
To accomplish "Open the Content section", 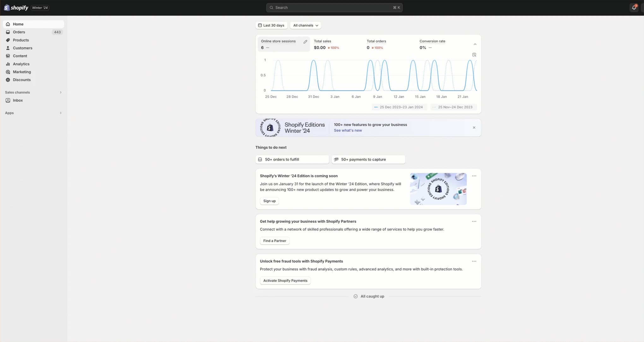I will tap(33, 56).
